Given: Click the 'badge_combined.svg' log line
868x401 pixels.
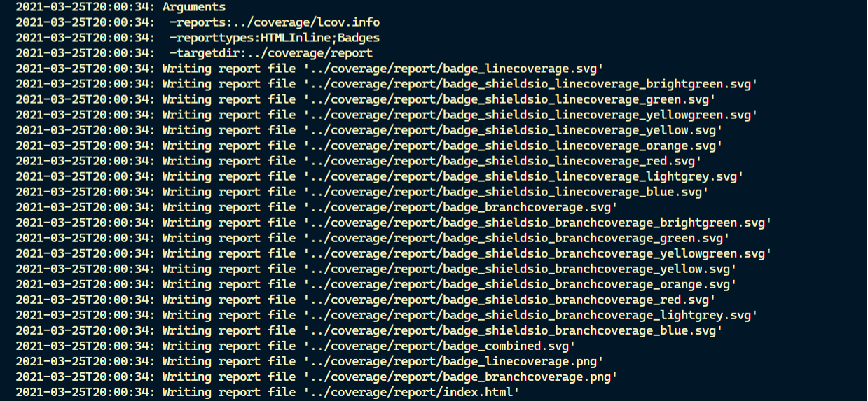Looking at the screenshot, I should [296, 346].
